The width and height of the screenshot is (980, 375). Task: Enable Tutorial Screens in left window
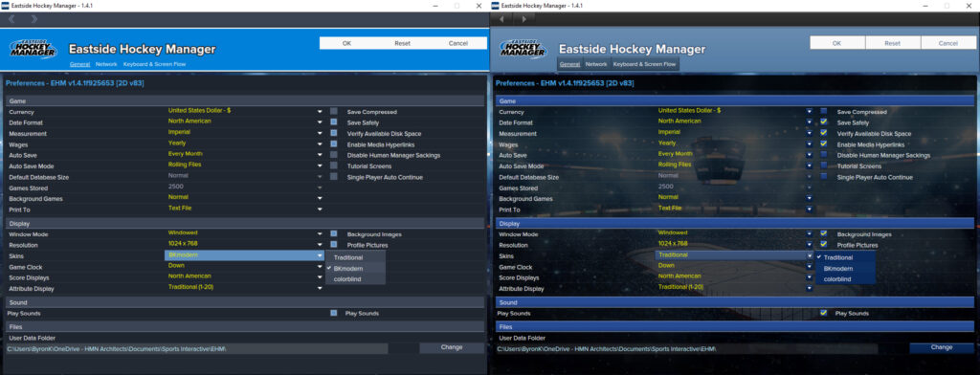[x=334, y=165]
